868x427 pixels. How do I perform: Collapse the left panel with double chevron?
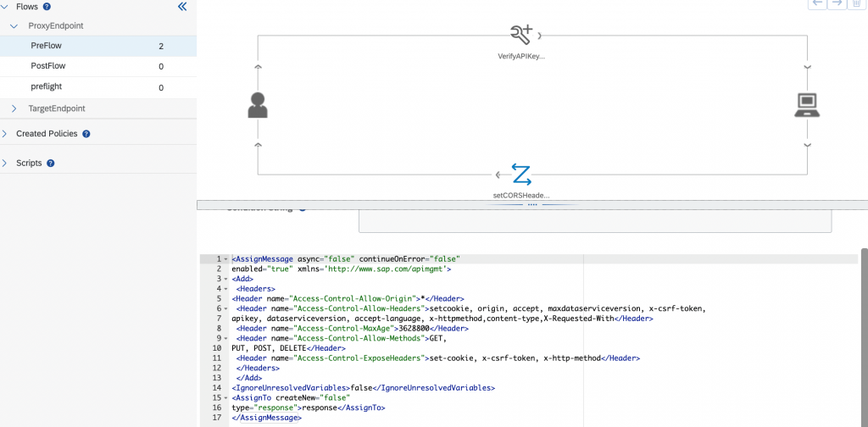click(182, 7)
